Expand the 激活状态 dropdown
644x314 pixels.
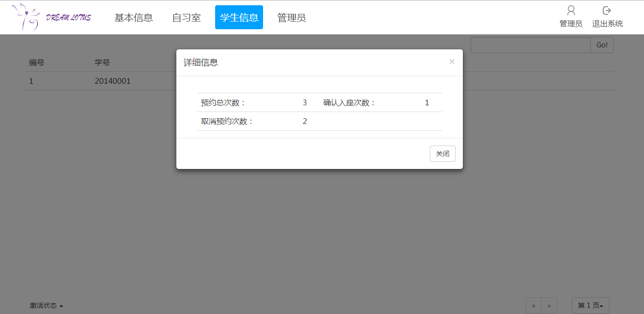46,305
